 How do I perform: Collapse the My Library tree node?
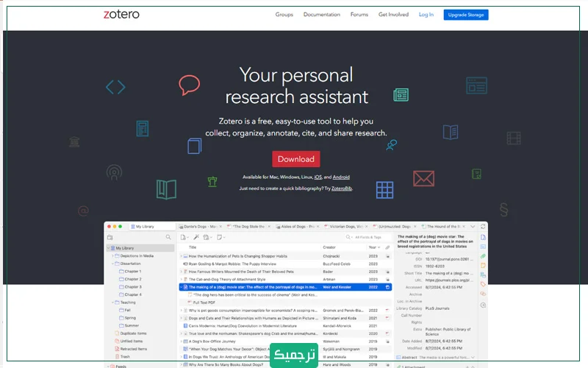[x=108, y=248]
